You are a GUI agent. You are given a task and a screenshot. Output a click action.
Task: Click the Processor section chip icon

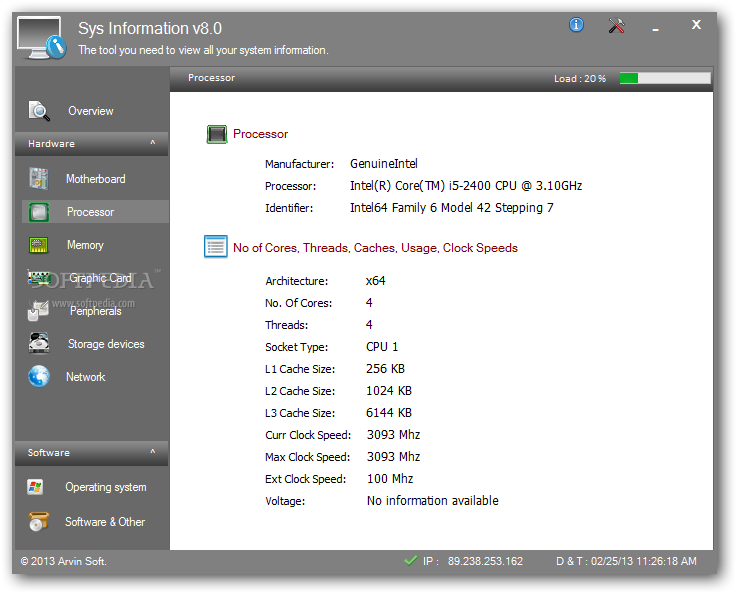click(217, 134)
